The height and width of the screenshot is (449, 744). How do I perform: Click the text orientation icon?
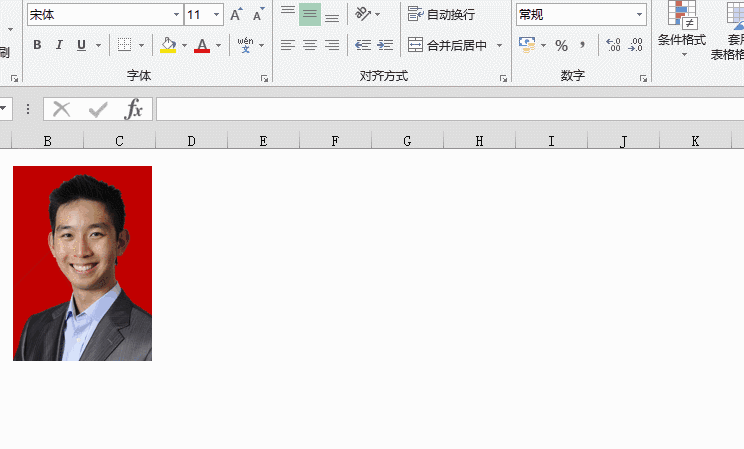point(362,15)
